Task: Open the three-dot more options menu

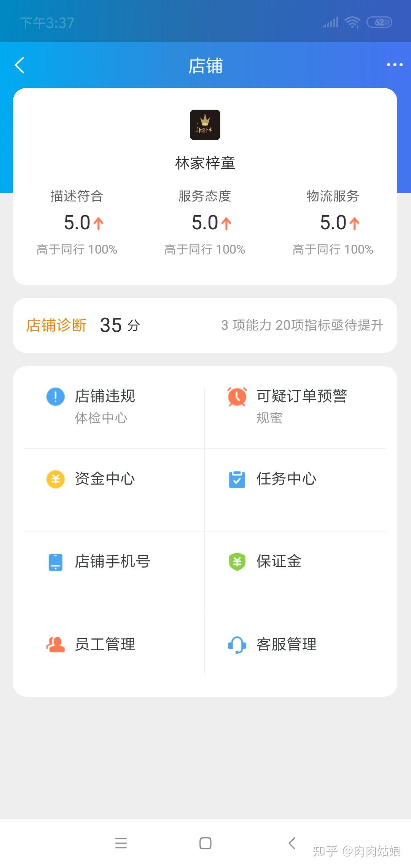Action: (x=395, y=65)
